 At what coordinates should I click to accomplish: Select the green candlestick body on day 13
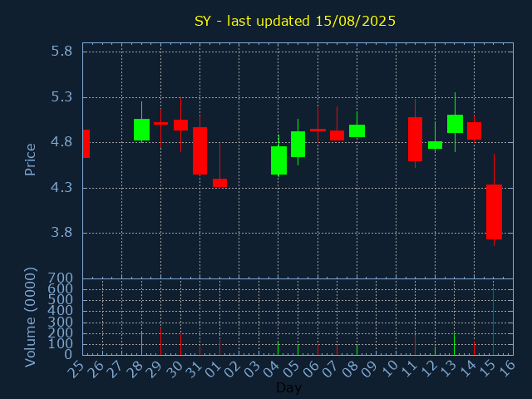tap(455, 124)
